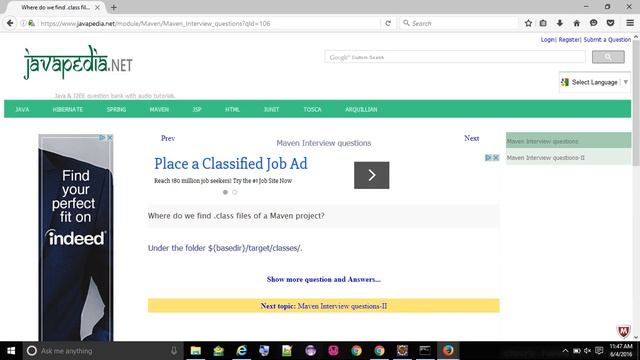Open Internet Explorer from taskbar

coord(242,351)
